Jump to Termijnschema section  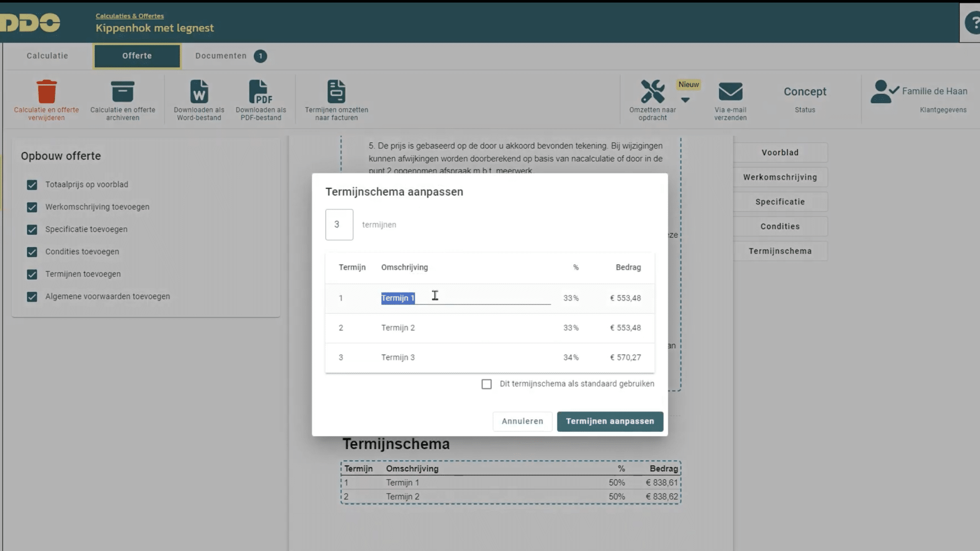tap(780, 251)
